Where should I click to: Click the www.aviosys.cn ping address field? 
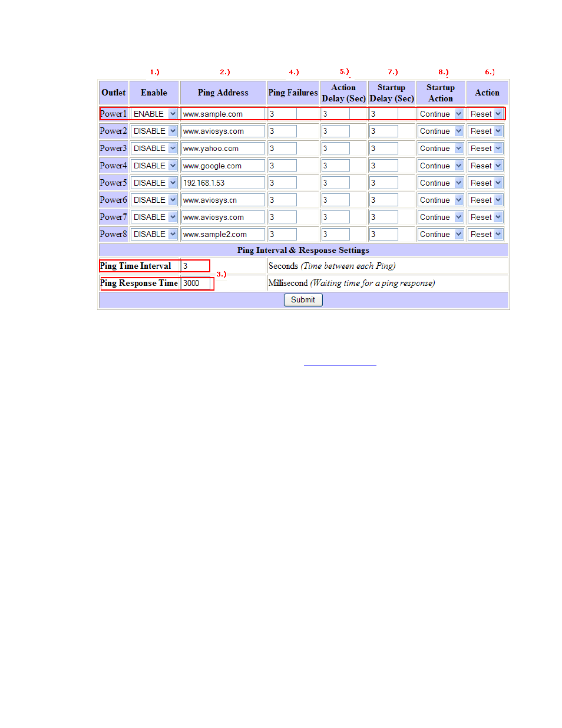223,200
